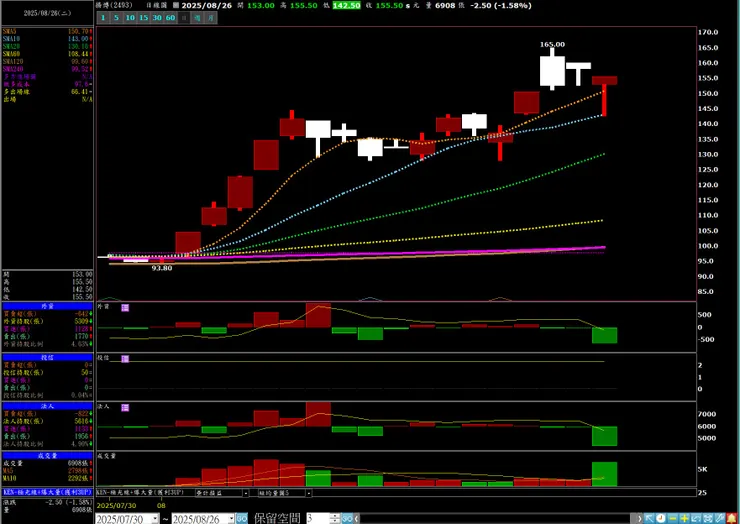Click the 165.00 high price label

coord(552,44)
